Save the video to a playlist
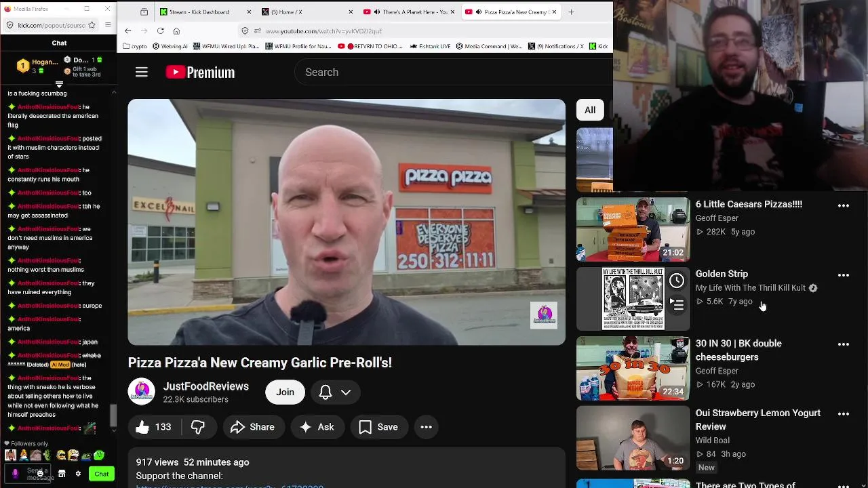868x488 pixels. click(379, 427)
